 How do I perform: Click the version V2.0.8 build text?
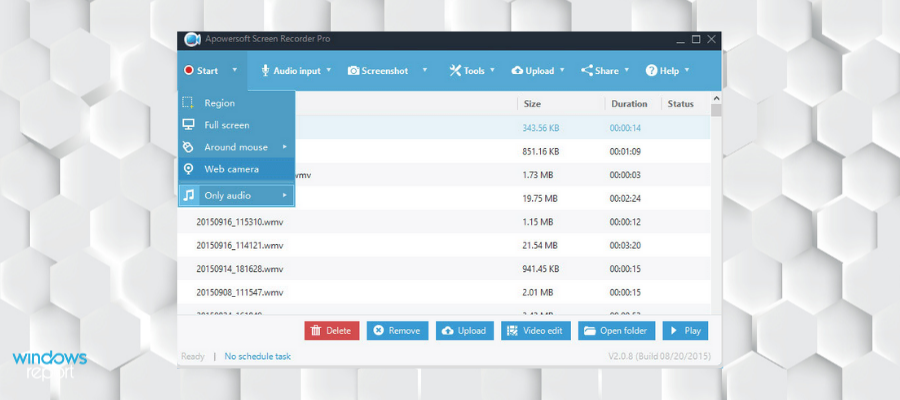tap(660, 356)
